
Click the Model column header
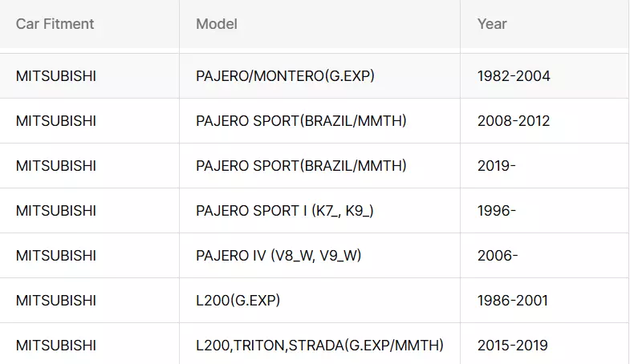(217, 24)
